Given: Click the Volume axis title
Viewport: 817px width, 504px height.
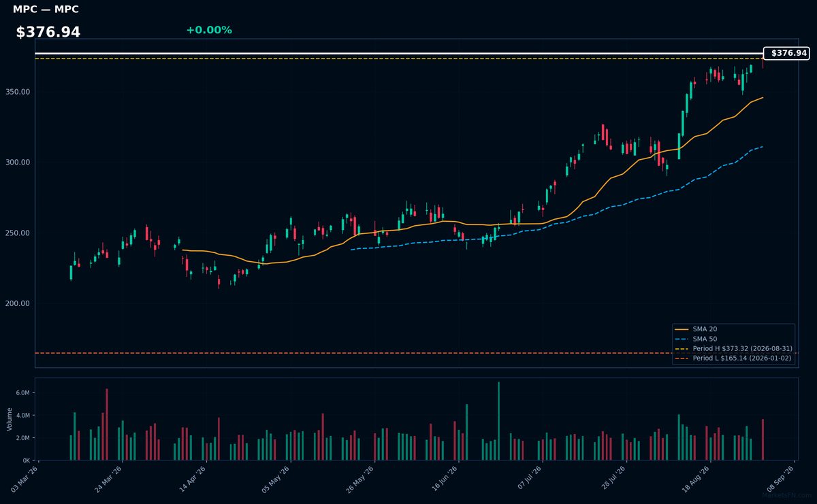Looking at the screenshot, I should [9, 419].
